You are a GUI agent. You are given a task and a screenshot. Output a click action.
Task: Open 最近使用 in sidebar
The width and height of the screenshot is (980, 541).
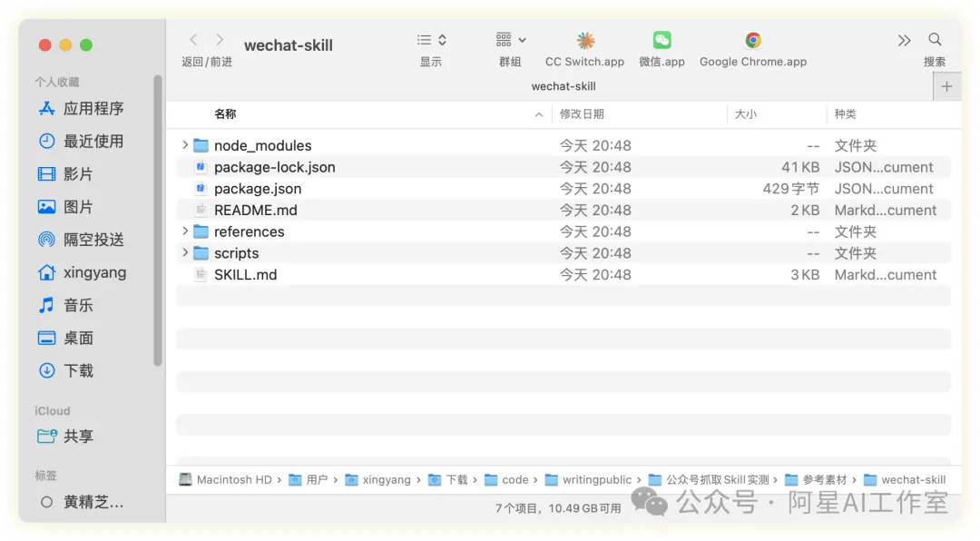coord(82,142)
